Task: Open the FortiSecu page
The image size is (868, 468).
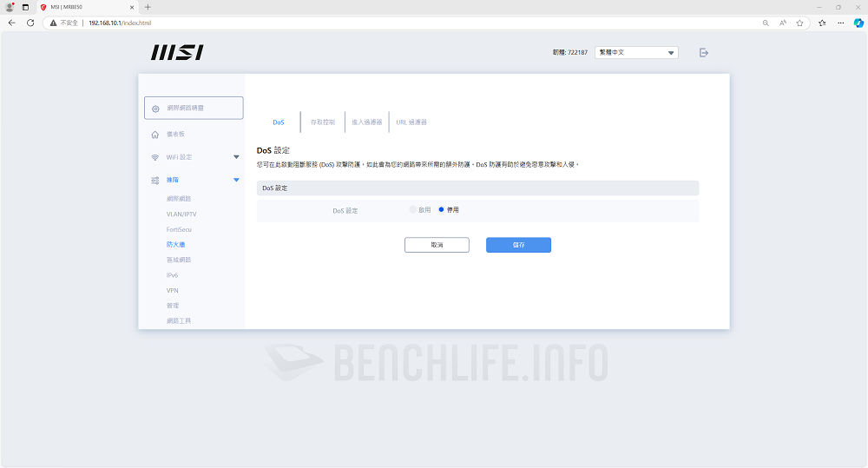Action: 179,229
